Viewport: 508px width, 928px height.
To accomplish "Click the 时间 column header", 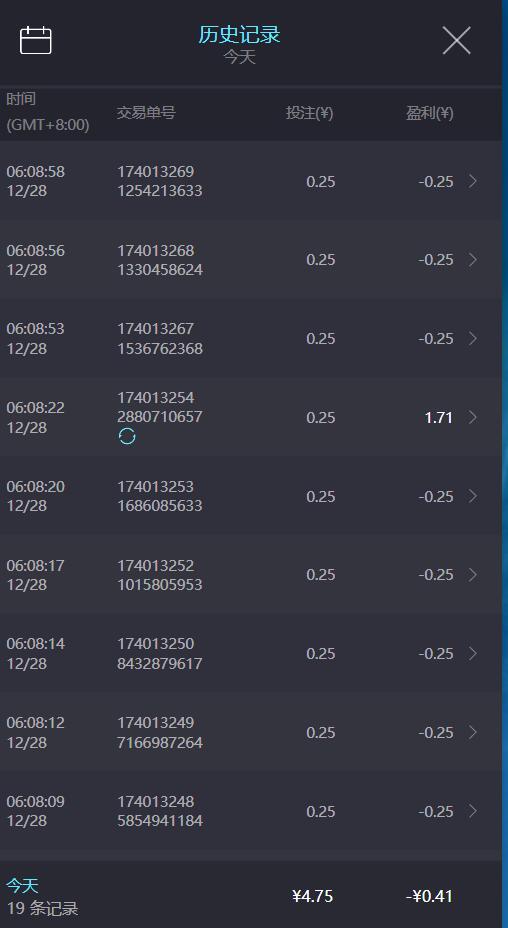I will pos(21,99).
